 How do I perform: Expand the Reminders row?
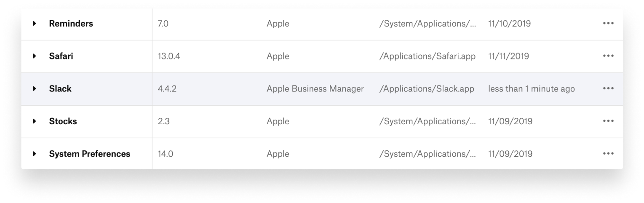[x=35, y=24]
